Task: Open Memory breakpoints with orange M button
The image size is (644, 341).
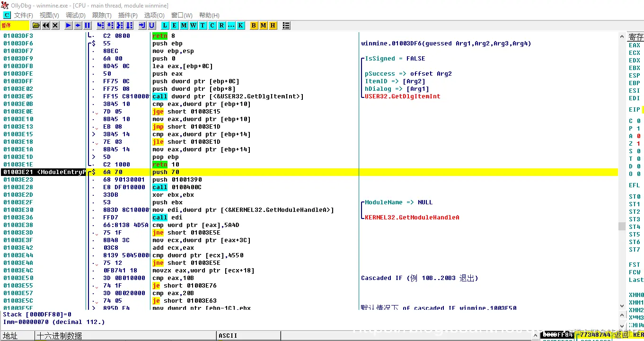Action: click(x=264, y=26)
